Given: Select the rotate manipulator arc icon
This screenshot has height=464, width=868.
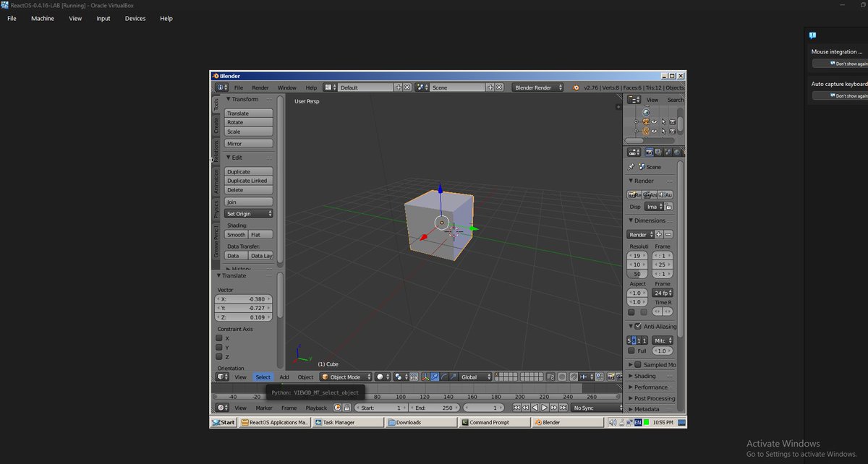Looking at the screenshot, I should coord(444,377).
